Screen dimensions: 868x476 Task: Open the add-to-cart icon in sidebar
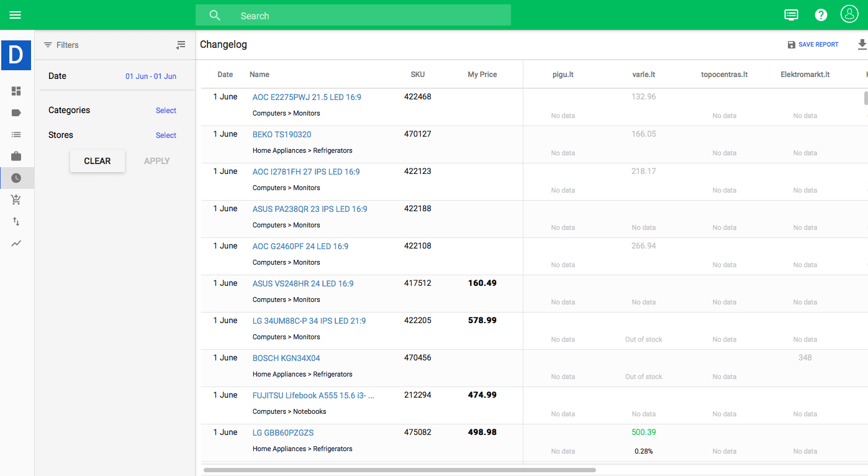(16, 199)
